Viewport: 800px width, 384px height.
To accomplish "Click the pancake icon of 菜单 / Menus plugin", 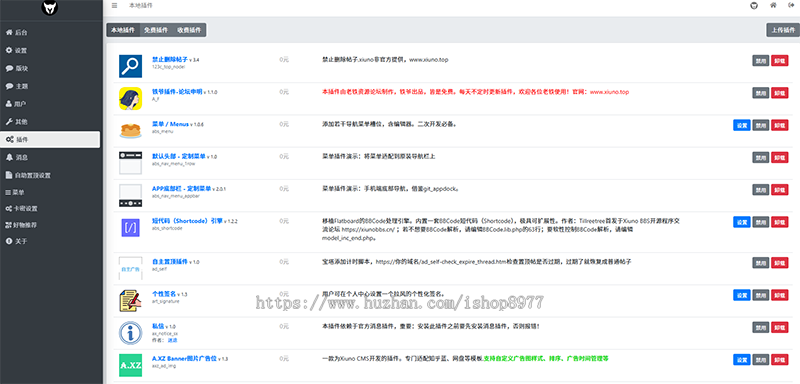I will [131, 131].
